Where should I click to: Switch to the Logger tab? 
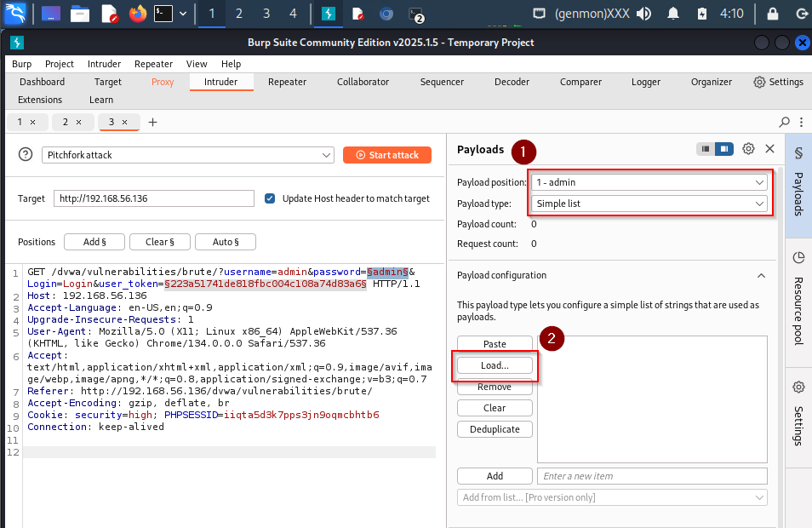click(x=646, y=82)
